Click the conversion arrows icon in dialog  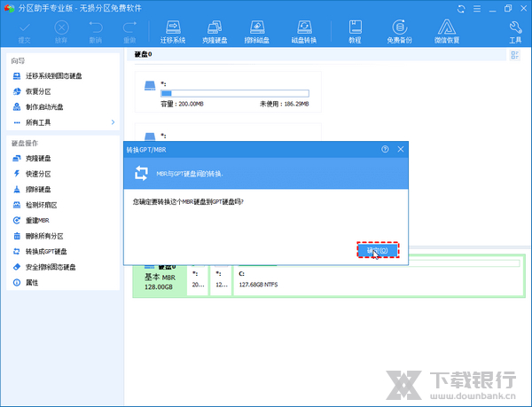tap(142, 173)
